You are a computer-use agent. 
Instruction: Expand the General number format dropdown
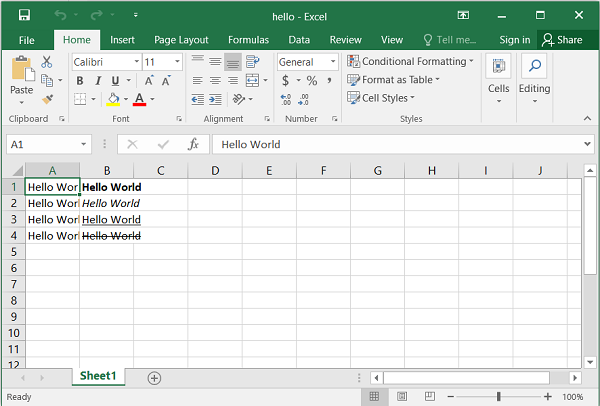coord(333,62)
